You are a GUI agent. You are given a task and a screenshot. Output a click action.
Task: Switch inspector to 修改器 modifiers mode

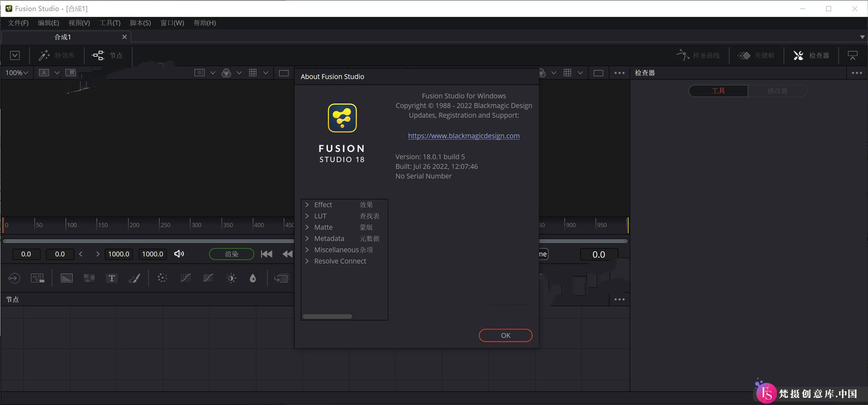click(x=777, y=91)
